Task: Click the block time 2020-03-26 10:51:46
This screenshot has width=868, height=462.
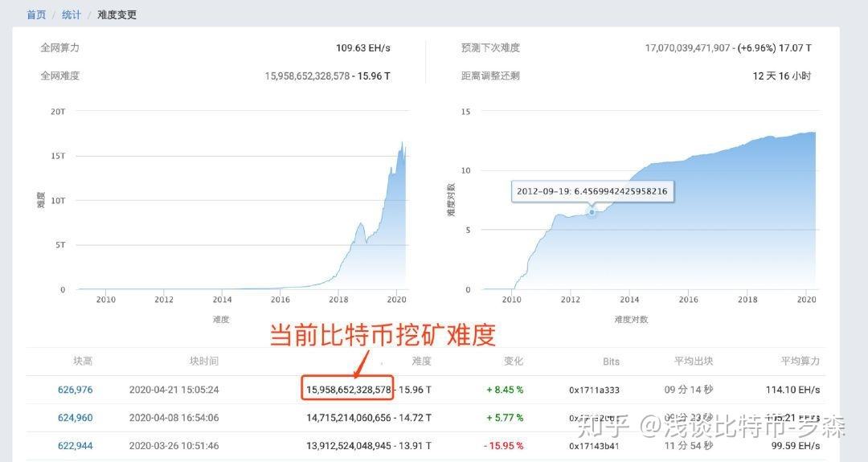Action: (174, 446)
